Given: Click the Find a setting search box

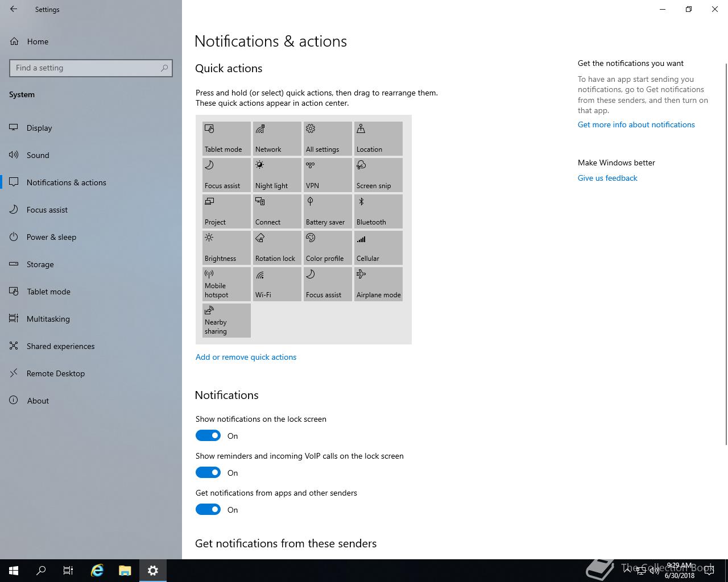Looking at the screenshot, I should (x=91, y=68).
